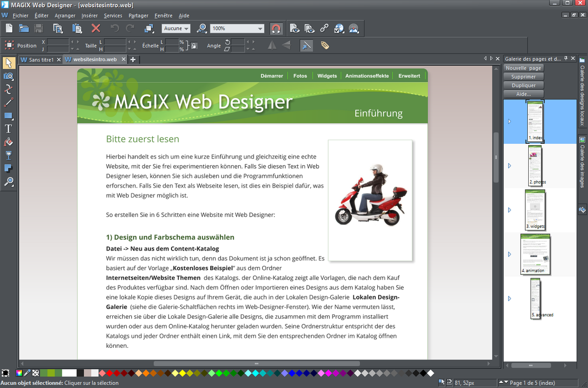Toggle the scale line widths arrow button
The width and height of the screenshot is (588, 388).
point(306,46)
